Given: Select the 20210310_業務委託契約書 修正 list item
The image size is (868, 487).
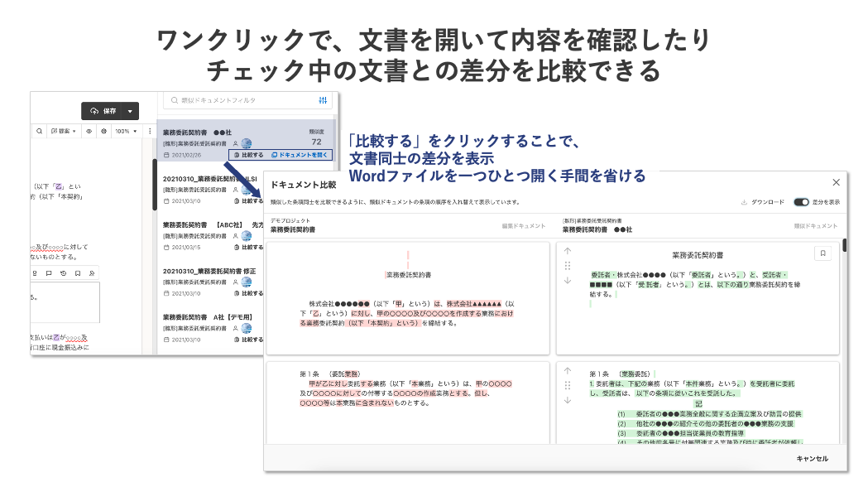Looking at the screenshot, I should pyautogui.click(x=210, y=282).
